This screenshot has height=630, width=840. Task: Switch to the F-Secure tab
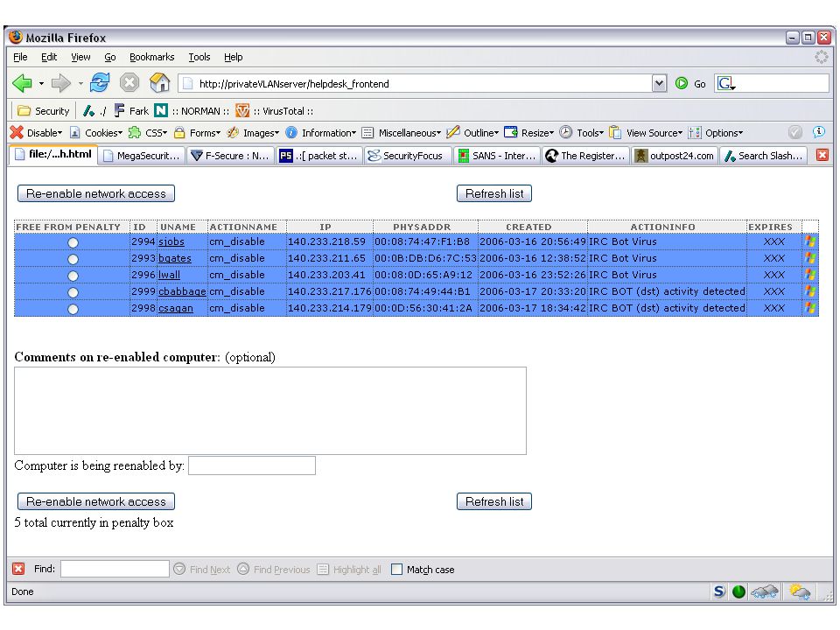point(230,156)
